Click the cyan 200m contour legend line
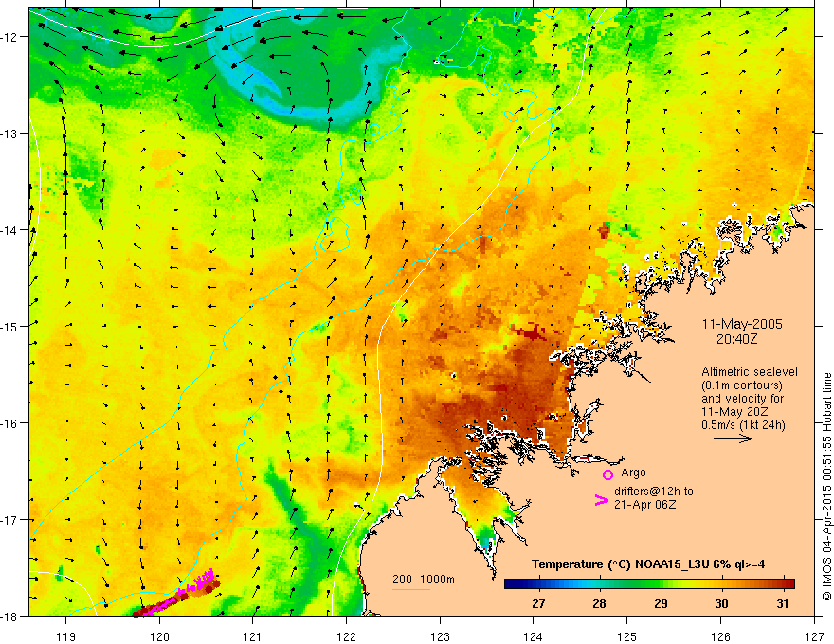 pyautogui.click(x=411, y=589)
